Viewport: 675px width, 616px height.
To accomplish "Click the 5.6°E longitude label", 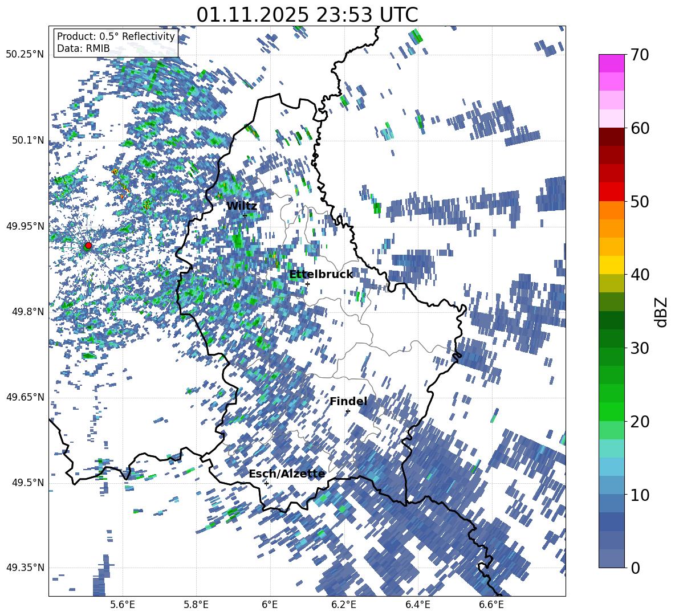I will tap(123, 605).
